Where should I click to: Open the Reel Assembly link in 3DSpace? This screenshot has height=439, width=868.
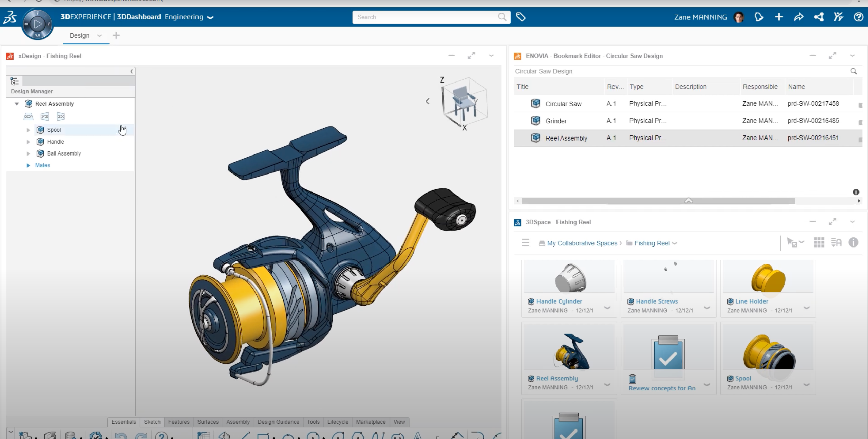click(x=557, y=378)
